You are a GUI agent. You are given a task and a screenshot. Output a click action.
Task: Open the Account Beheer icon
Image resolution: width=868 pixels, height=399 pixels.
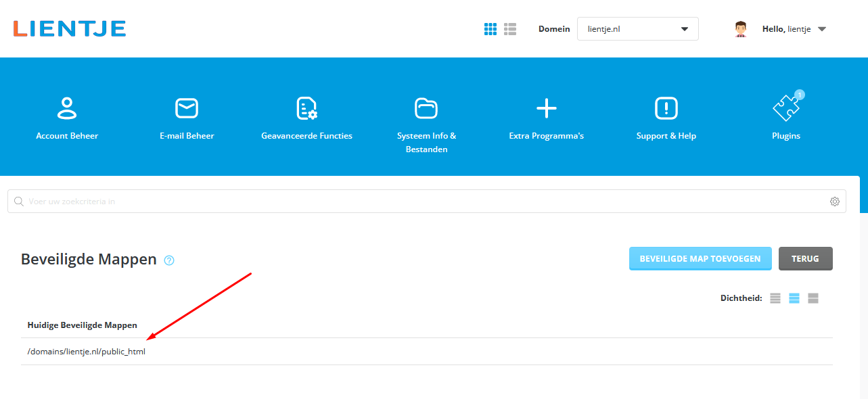coord(67,108)
